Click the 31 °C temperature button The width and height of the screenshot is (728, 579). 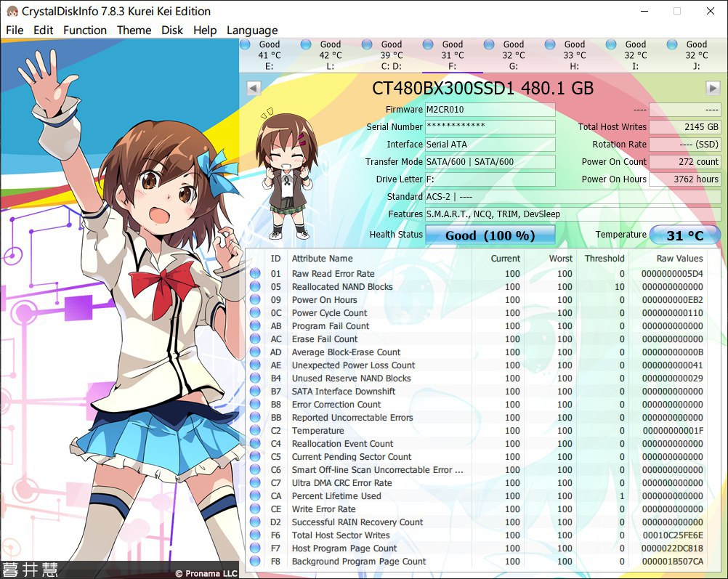pos(685,235)
